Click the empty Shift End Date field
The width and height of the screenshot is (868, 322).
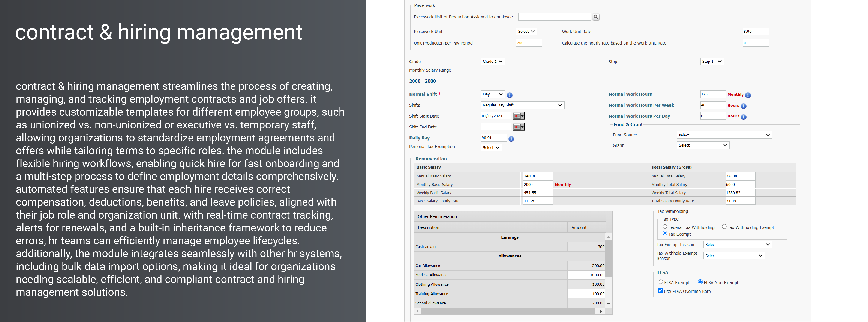point(496,127)
